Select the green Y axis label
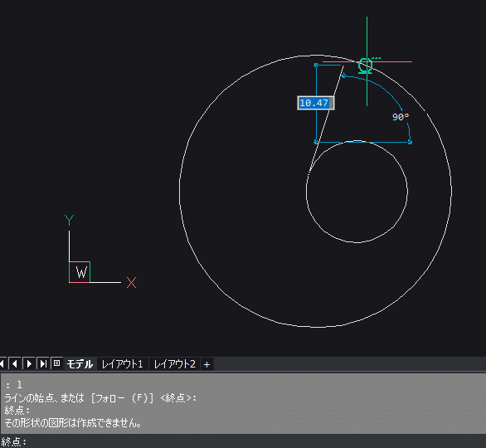Viewport: 486px width, 448px height. click(x=69, y=220)
